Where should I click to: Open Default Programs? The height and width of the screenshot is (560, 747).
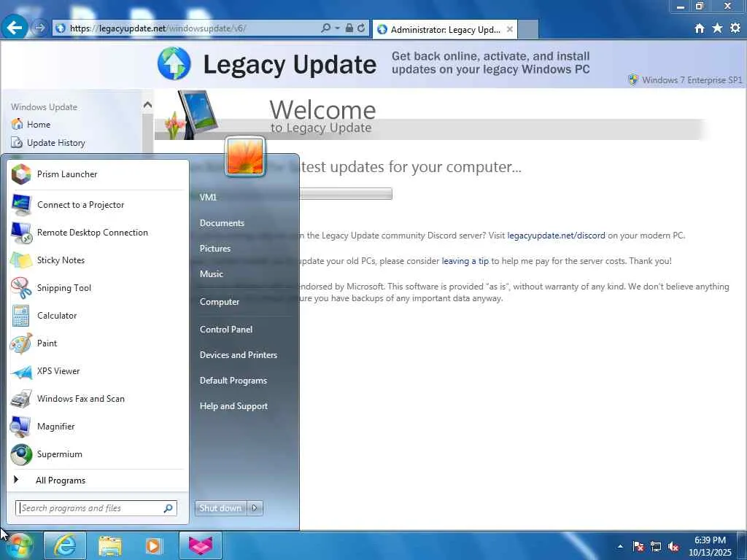(x=233, y=381)
